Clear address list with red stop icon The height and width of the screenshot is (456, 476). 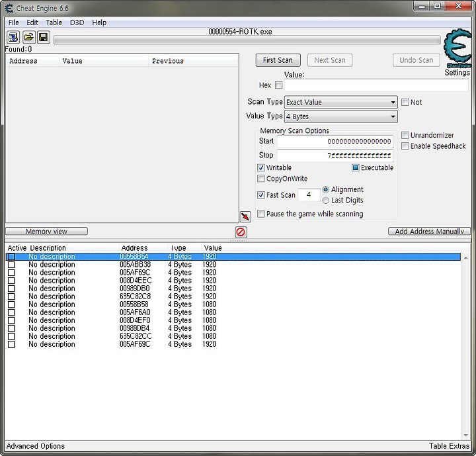pyautogui.click(x=241, y=232)
